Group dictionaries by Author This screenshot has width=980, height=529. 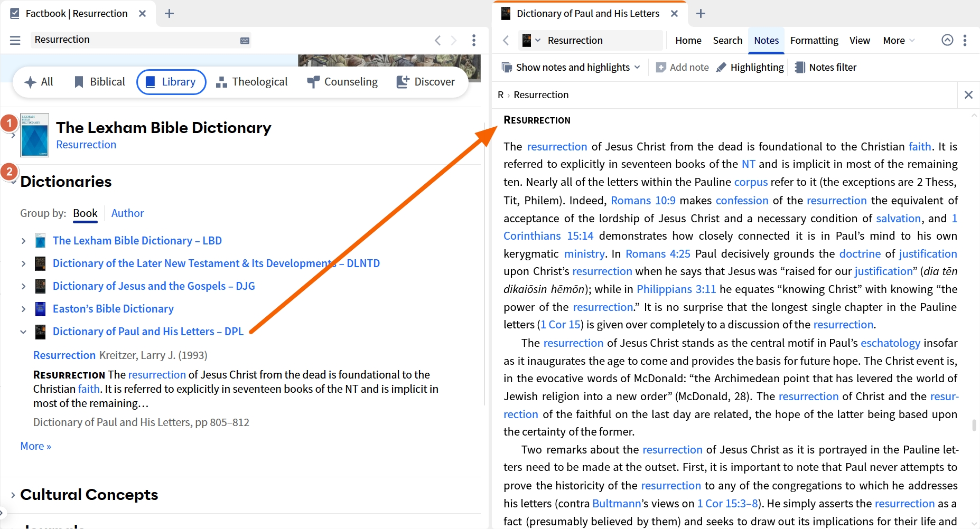127,213
